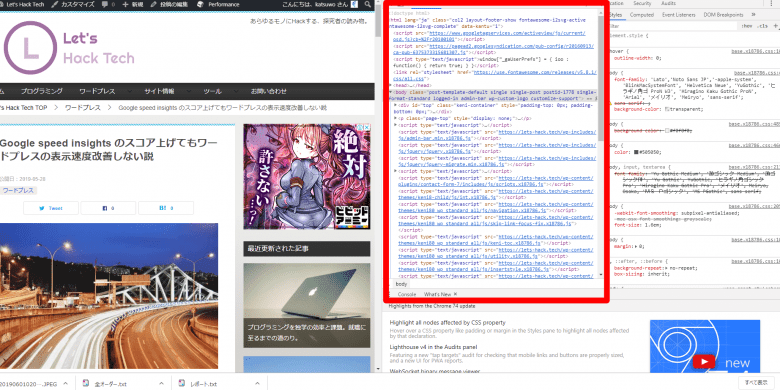Click the すべて表示 downloads button

click(756, 383)
